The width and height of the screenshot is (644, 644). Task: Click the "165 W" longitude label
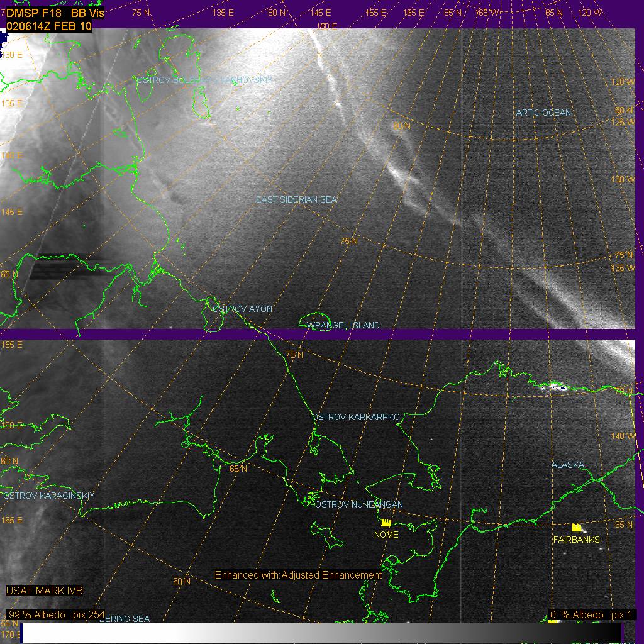pyautogui.click(x=487, y=13)
